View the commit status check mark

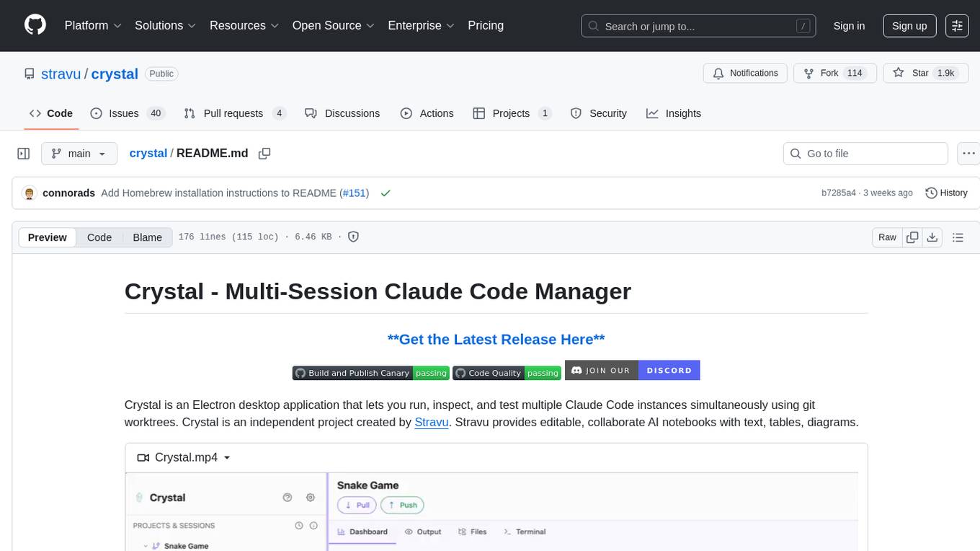pyautogui.click(x=386, y=193)
